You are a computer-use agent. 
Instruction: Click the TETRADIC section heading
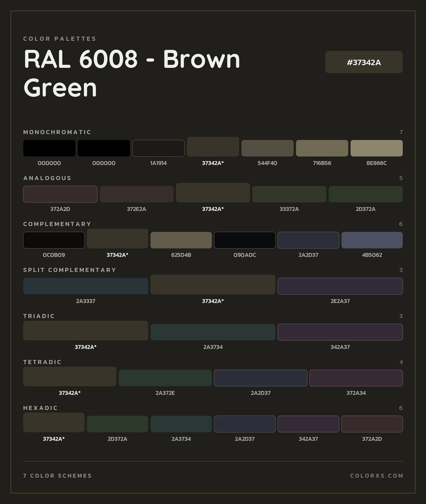(42, 362)
